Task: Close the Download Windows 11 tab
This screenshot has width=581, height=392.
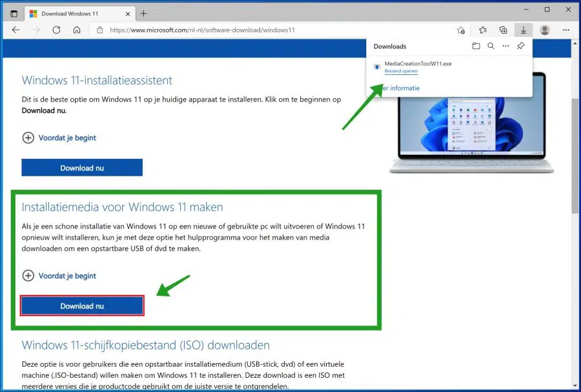Action: click(128, 14)
